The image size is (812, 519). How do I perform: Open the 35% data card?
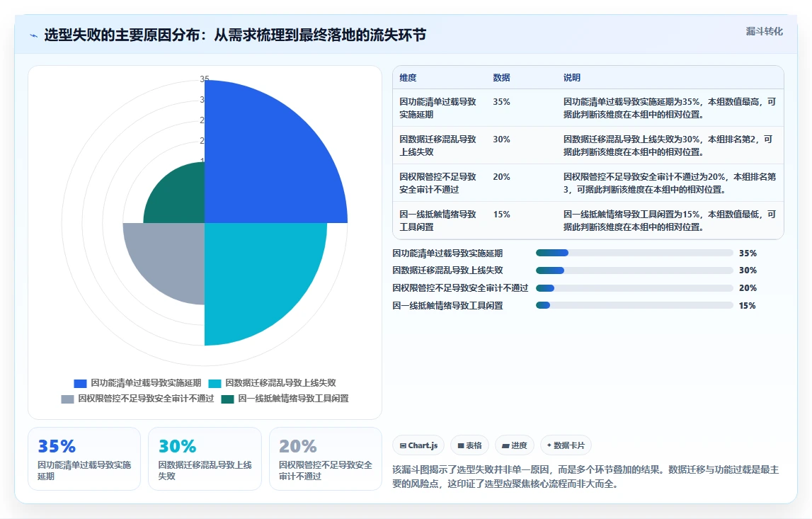[84, 459]
